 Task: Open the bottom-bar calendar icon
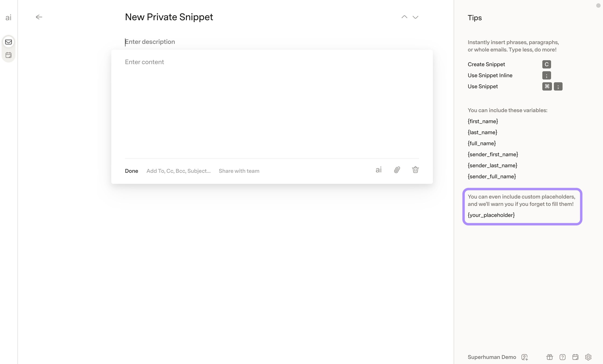(x=575, y=357)
